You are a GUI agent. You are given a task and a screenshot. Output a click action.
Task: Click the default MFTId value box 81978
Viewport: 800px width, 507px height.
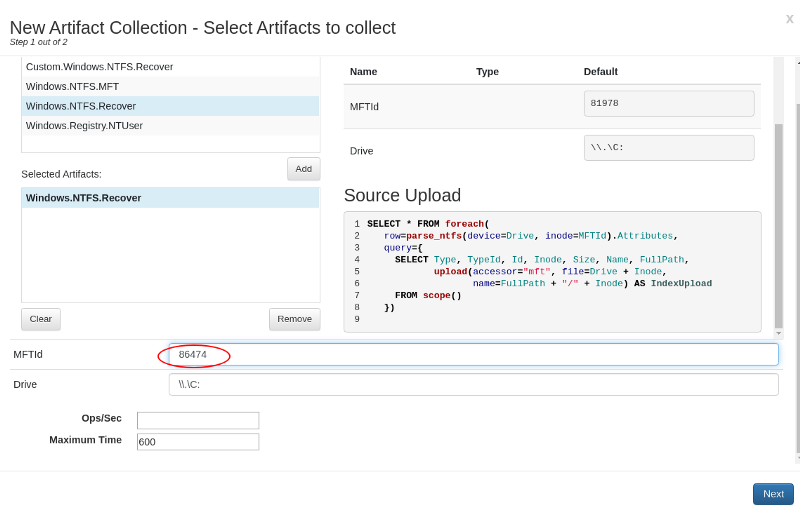(668, 104)
